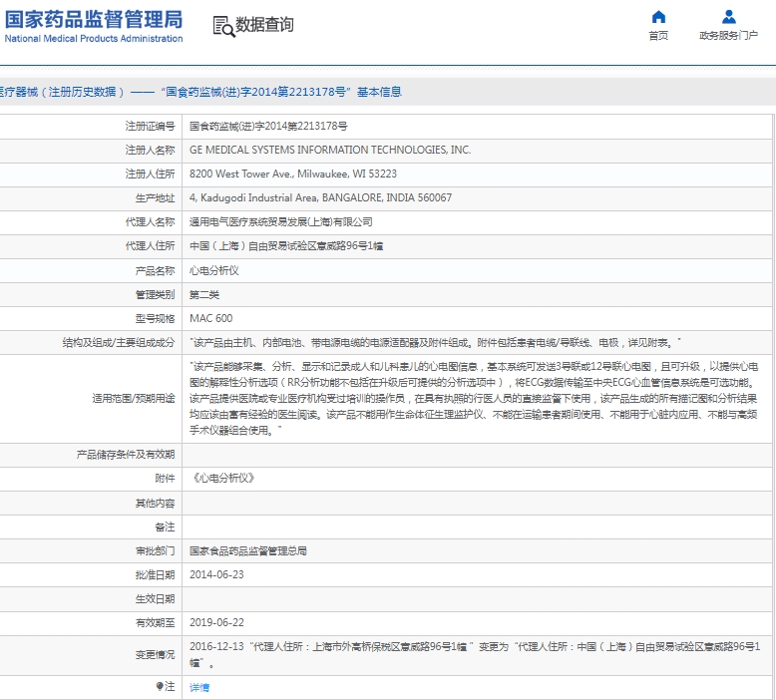Click the 附件 row label
The width and height of the screenshot is (776, 700).
pyautogui.click(x=165, y=478)
